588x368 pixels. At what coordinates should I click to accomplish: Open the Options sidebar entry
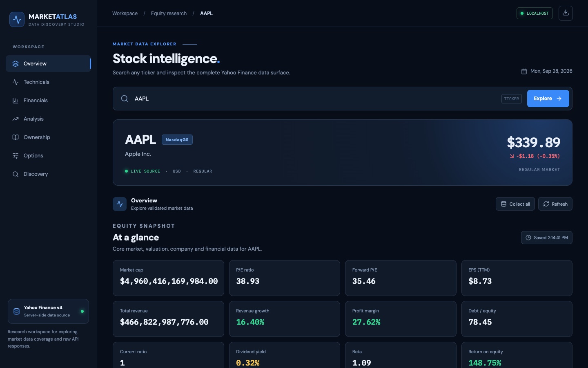coord(49,156)
